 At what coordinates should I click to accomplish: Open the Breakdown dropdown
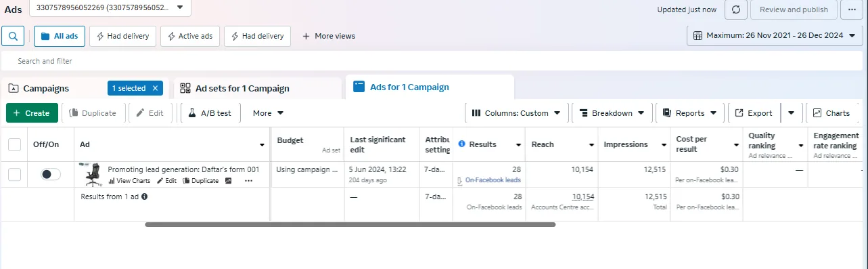[612, 113]
